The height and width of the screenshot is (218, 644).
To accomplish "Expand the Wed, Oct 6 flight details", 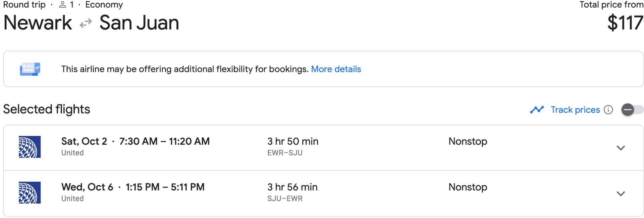I will point(621,193).
